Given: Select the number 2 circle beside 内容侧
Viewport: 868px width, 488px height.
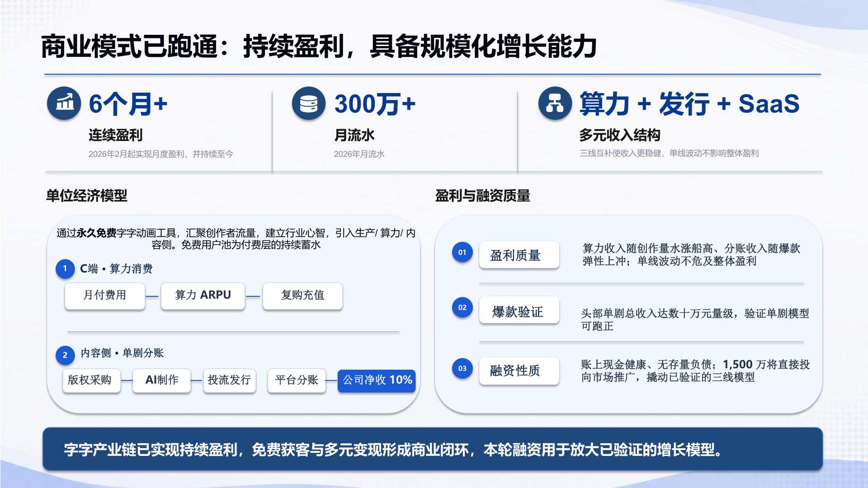Looking at the screenshot, I should tap(65, 355).
